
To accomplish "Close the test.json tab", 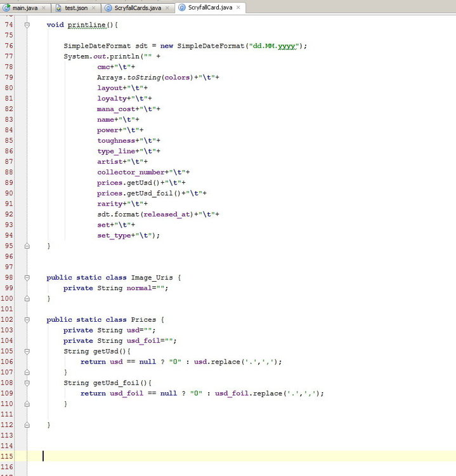I will click(x=93, y=8).
